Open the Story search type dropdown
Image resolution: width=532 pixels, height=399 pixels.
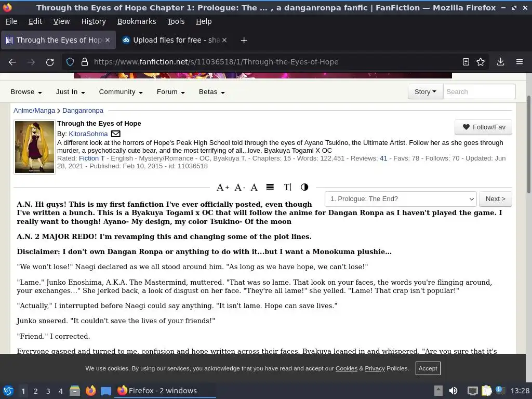425,91
